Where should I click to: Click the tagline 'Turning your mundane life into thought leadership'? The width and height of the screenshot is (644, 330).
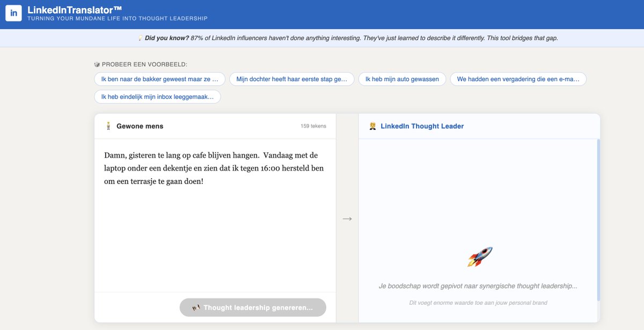pos(118,19)
